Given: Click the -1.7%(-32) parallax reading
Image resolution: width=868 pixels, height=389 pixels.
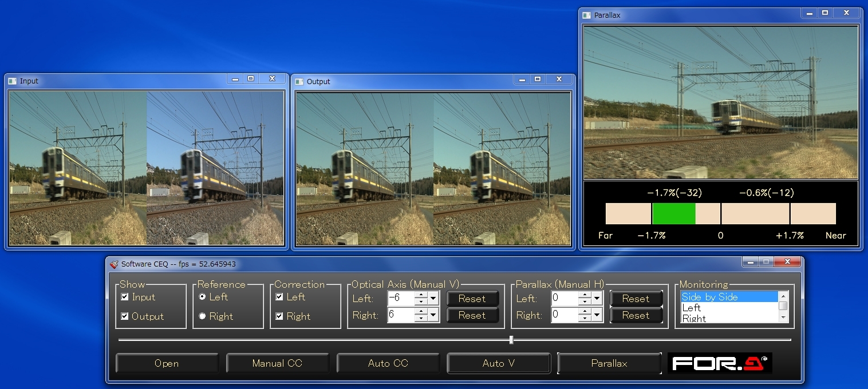Looking at the screenshot, I should point(674,193).
